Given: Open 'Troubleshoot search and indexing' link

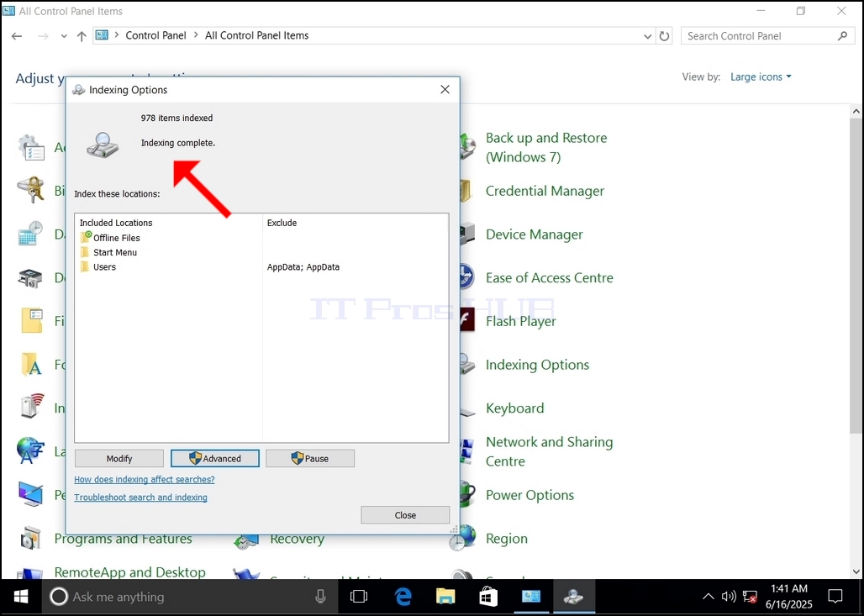Looking at the screenshot, I should (x=140, y=497).
